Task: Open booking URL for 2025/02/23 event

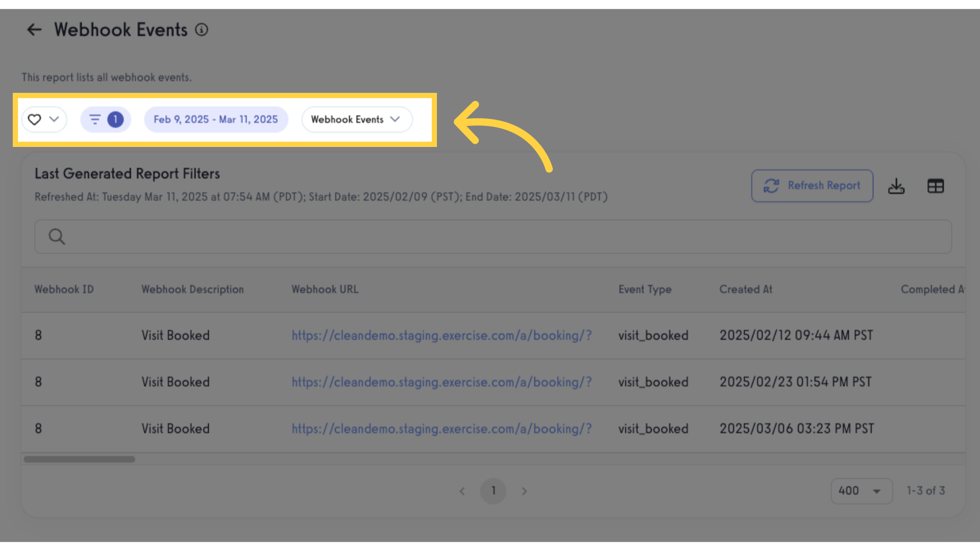Action: click(442, 382)
